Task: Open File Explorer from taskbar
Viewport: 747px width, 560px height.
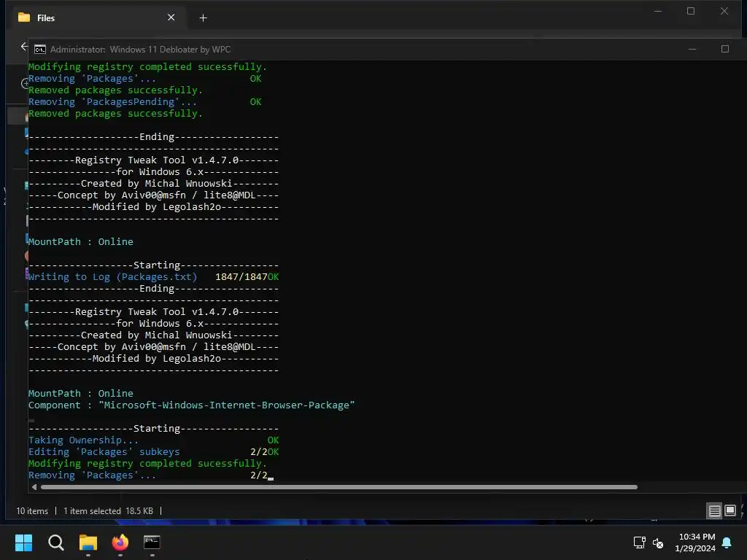Action: [88, 542]
